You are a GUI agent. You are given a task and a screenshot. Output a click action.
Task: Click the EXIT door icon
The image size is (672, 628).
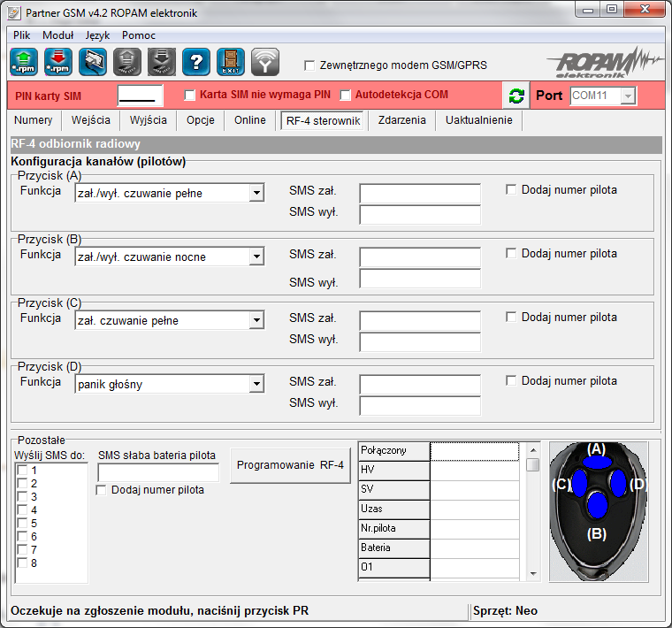[230, 62]
